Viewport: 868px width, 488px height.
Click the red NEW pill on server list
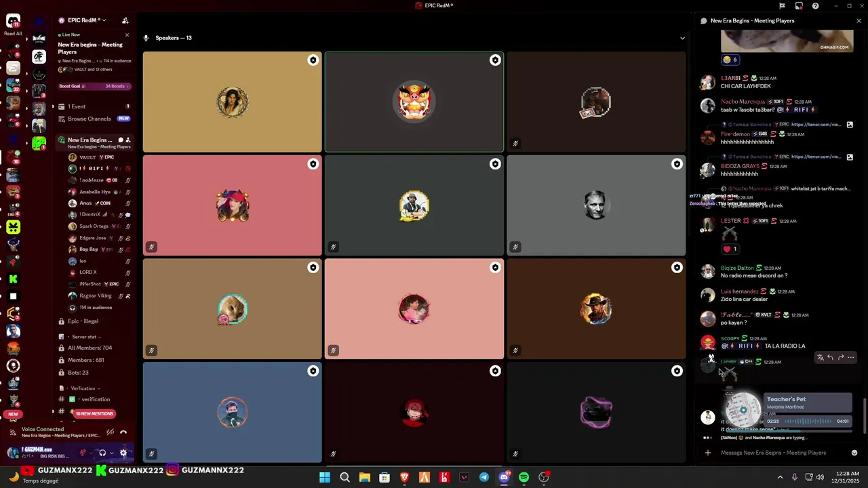pyautogui.click(x=13, y=414)
